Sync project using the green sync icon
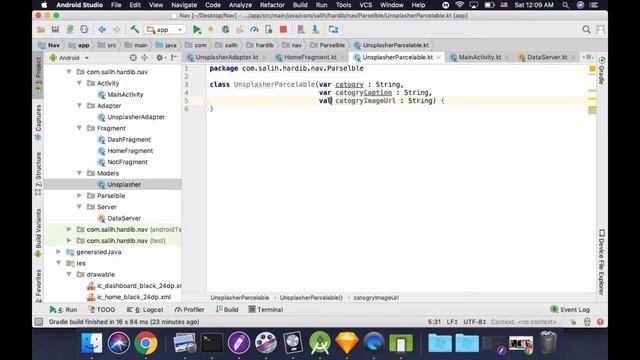 [70, 29]
